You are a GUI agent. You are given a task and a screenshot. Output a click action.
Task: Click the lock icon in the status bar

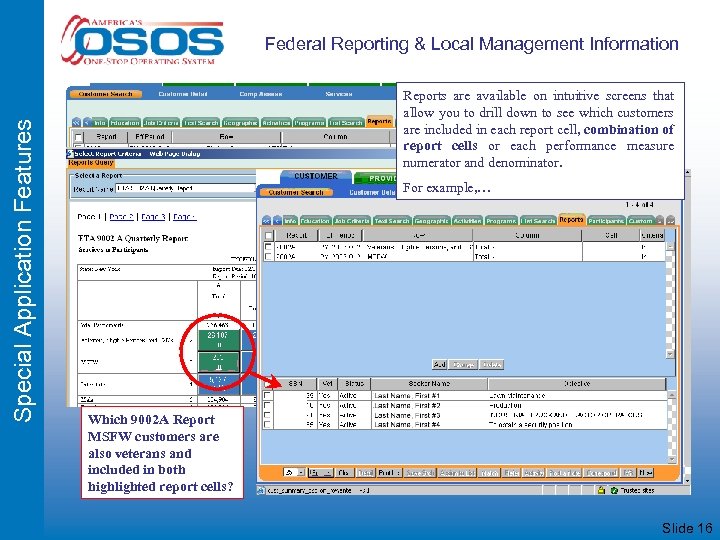(601, 490)
